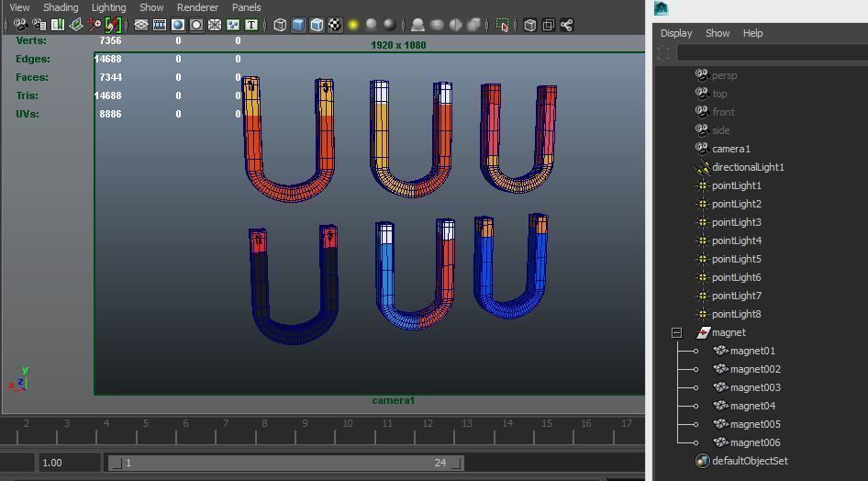
Task: Click Smooth Shade All cube icon
Action: pos(298,26)
